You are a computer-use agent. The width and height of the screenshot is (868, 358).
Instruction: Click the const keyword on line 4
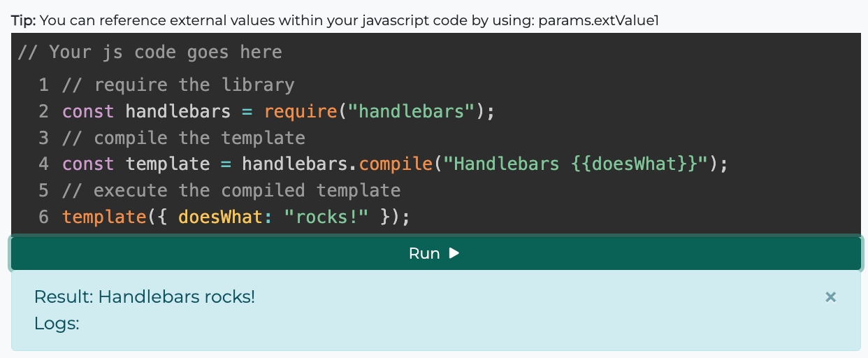click(x=88, y=164)
